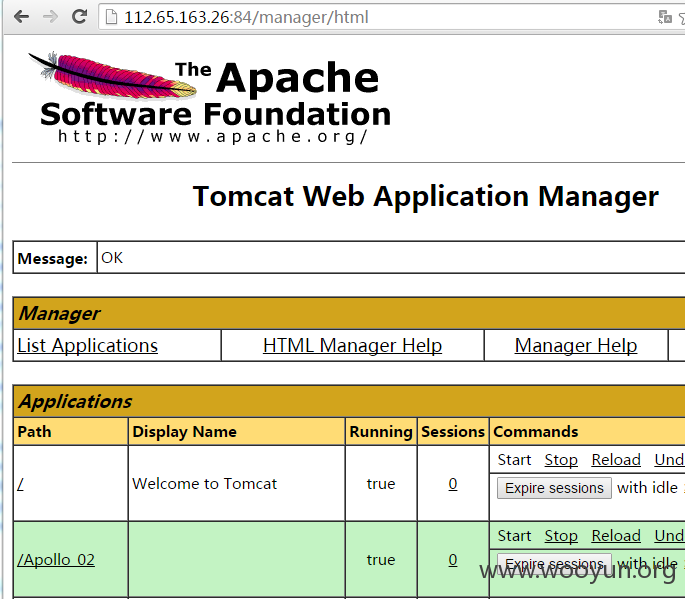View sessions count for /Apollo_02 row
The height and width of the screenshot is (599, 685).
click(453, 560)
